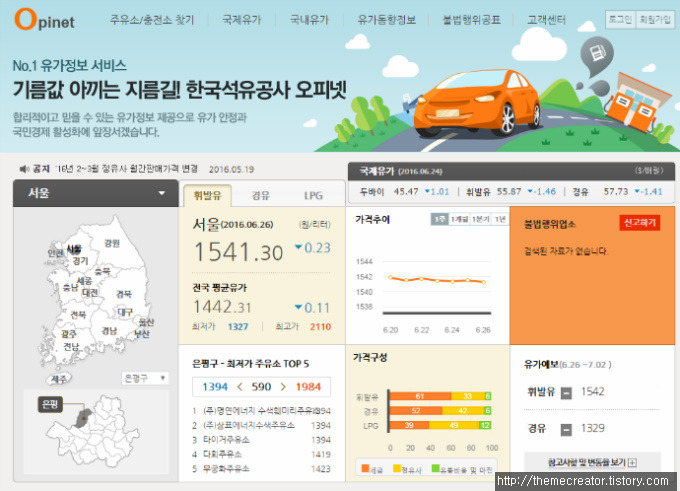Image resolution: width=680 pixels, height=491 pixels.
Task: Open 주유소/충전소 찾기 menu
Action: point(152,20)
